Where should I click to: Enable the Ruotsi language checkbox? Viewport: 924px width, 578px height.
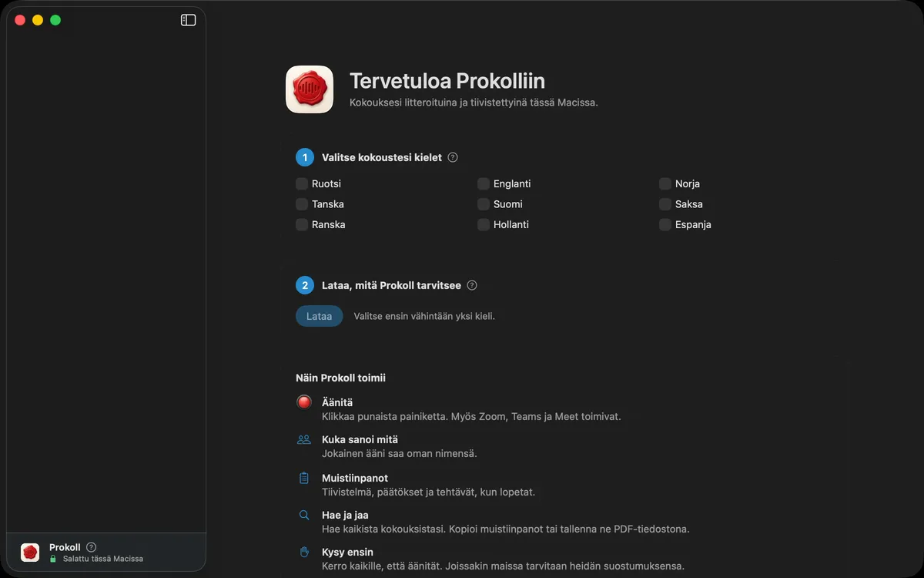pos(302,183)
